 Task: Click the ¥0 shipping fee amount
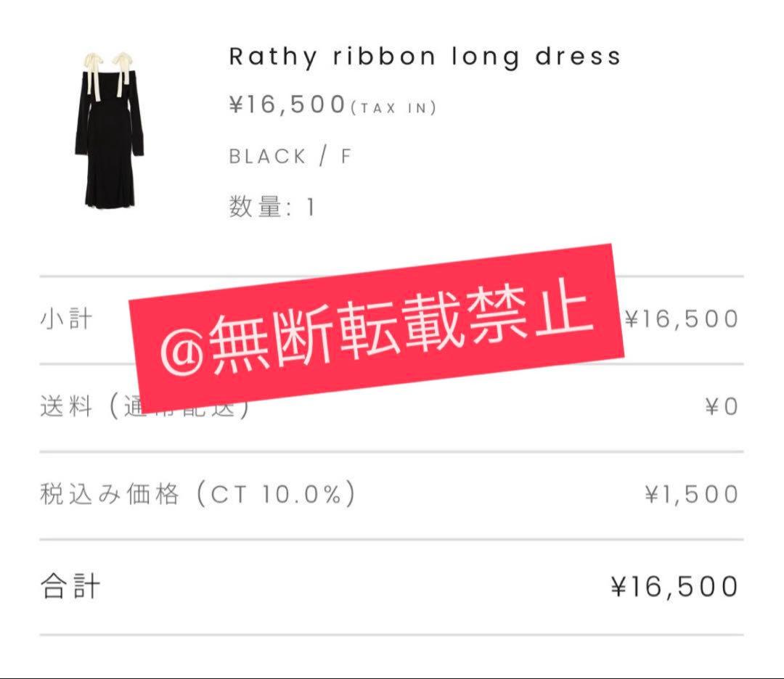pyautogui.click(x=722, y=406)
